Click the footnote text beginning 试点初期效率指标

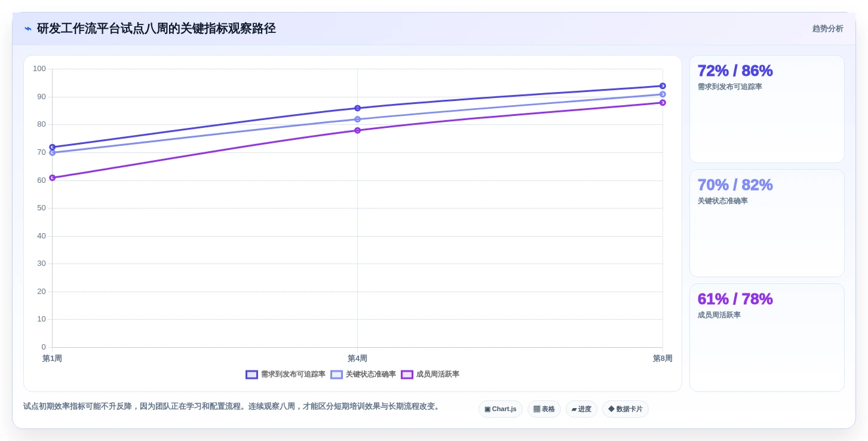point(232,406)
